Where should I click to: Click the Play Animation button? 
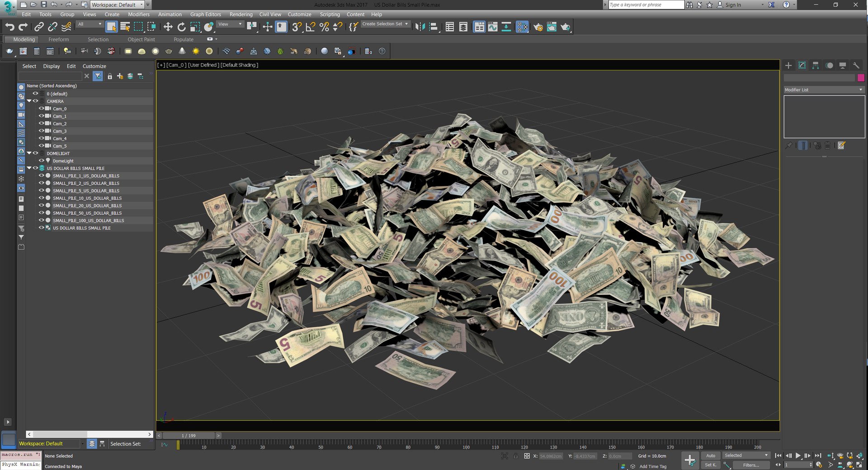(798, 456)
